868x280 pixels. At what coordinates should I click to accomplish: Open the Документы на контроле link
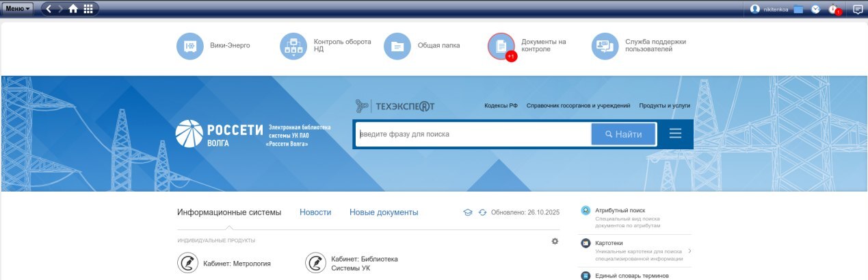543,46
